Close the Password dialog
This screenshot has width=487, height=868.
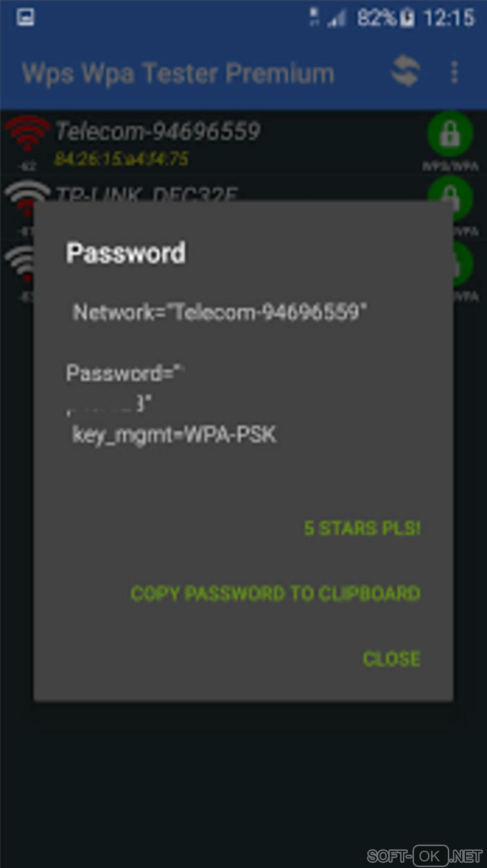[392, 659]
